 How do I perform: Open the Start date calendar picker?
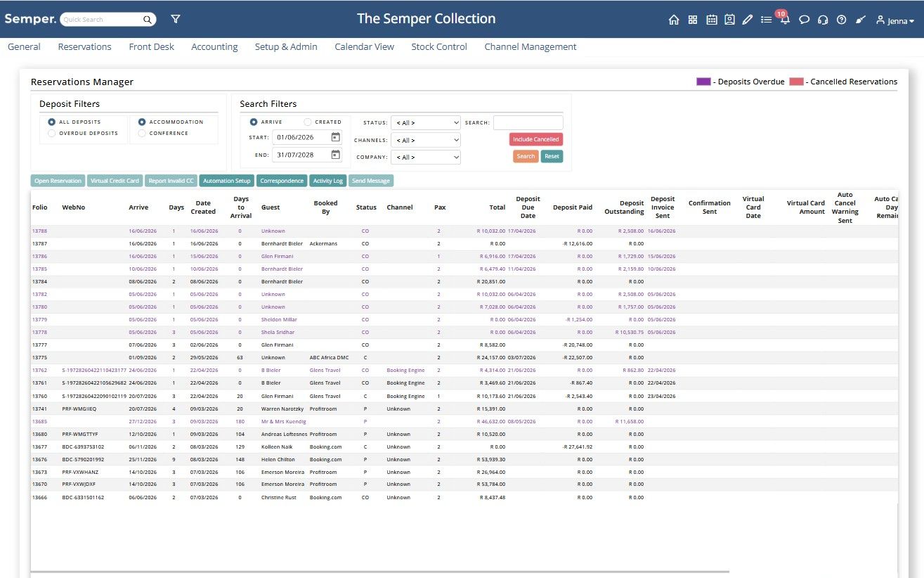click(335, 137)
